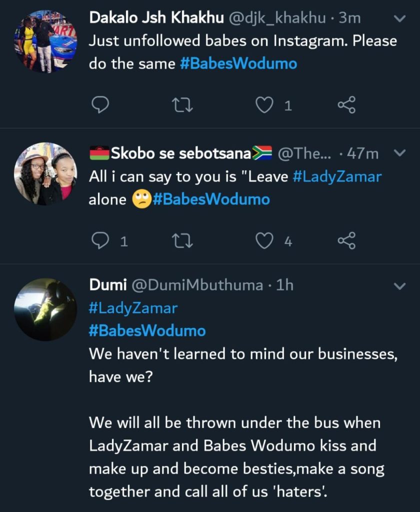Image resolution: width=420 pixels, height=512 pixels.
Task: View Dakalo Jsh Khakhu's profile picture
Action: [45, 41]
